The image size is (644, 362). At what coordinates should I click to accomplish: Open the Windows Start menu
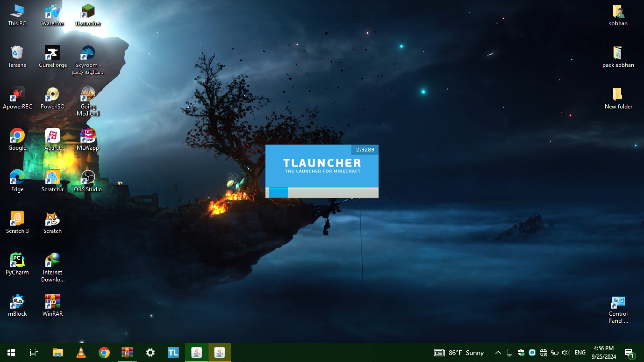coord(11,353)
